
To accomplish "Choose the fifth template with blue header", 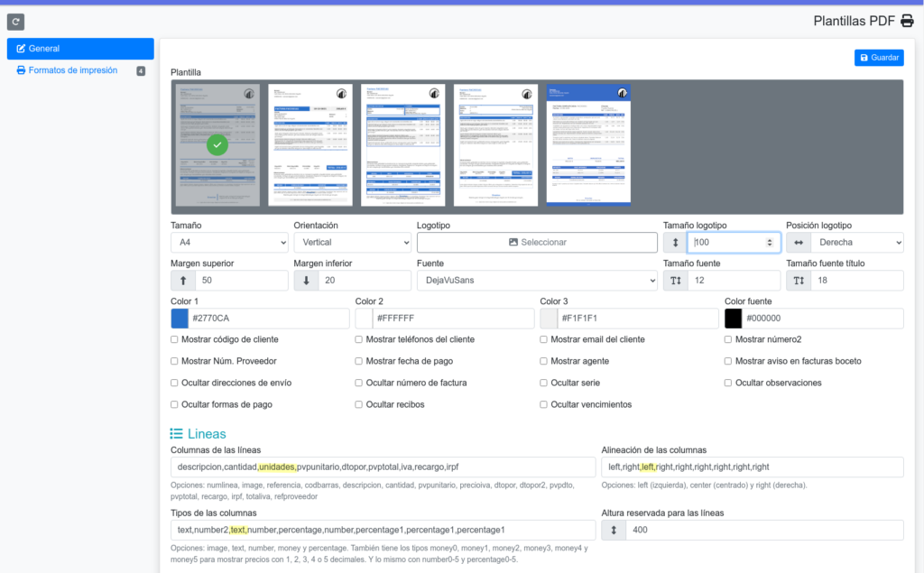I will (x=588, y=145).
